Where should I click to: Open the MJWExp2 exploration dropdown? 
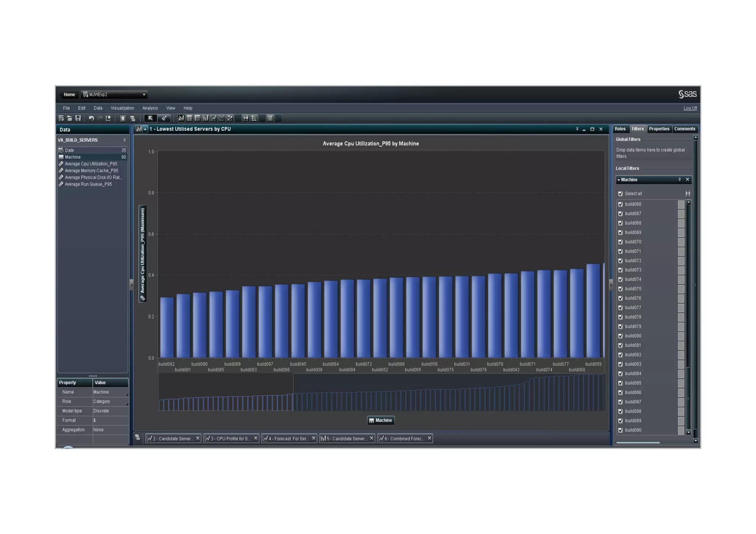click(x=144, y=94)
